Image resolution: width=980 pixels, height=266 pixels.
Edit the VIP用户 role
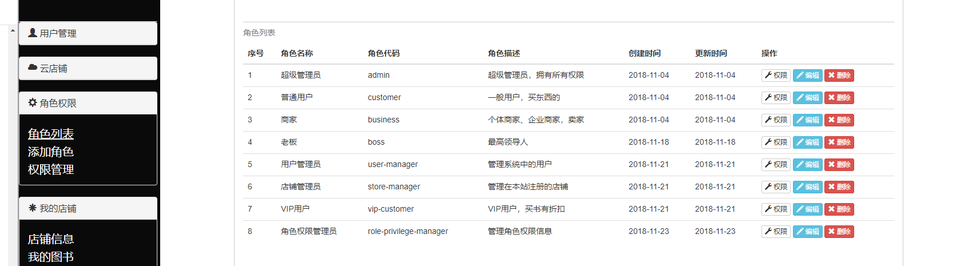tap(807, 209)
